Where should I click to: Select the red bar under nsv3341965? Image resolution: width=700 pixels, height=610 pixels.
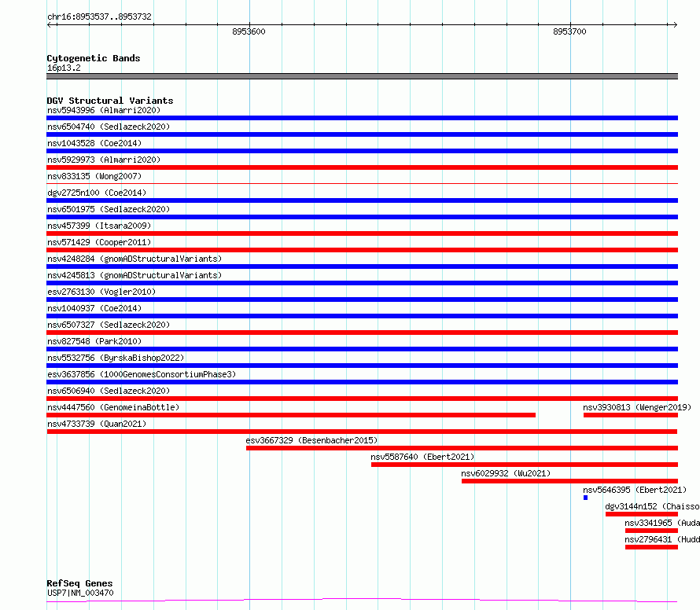tap(651, 531)
